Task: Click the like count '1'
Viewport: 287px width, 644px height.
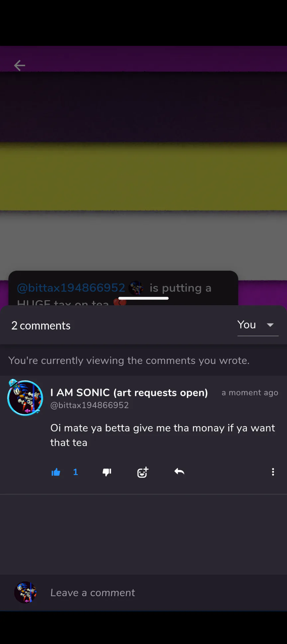Action: pos(75,472)
